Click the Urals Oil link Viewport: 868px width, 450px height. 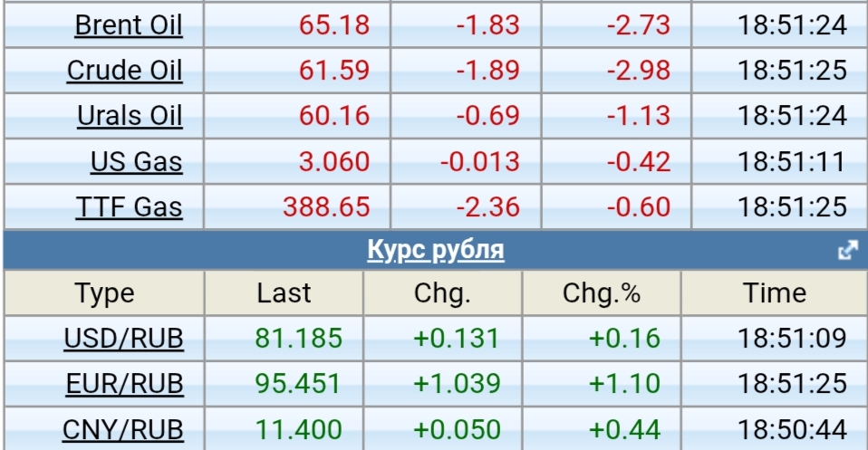pos(130,115)
